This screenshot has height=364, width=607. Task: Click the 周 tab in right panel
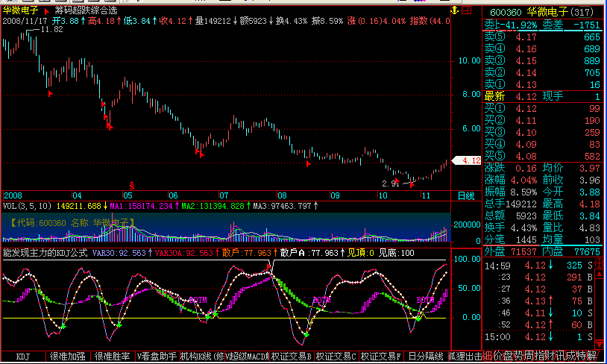(x=529, y=356)
